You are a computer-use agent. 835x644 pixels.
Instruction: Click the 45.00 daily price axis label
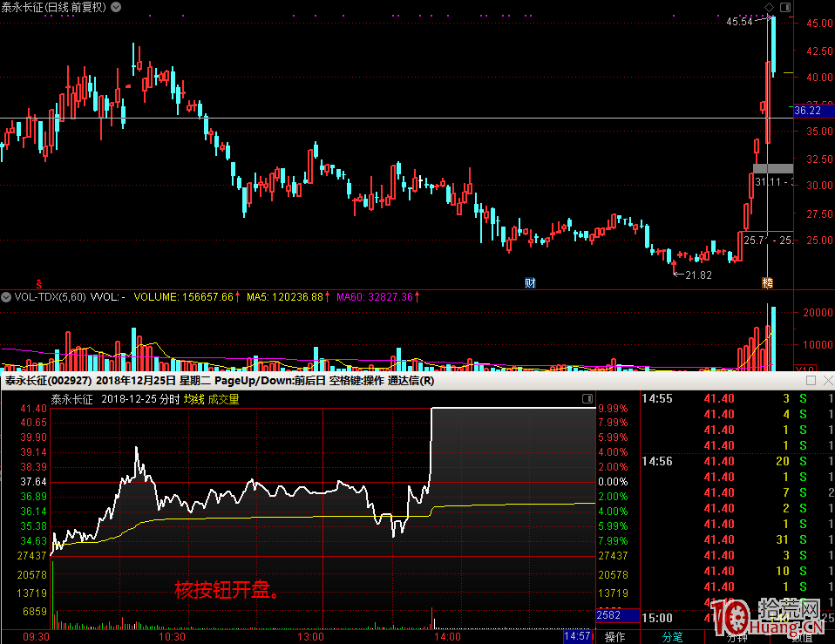[x=819, y=23]
